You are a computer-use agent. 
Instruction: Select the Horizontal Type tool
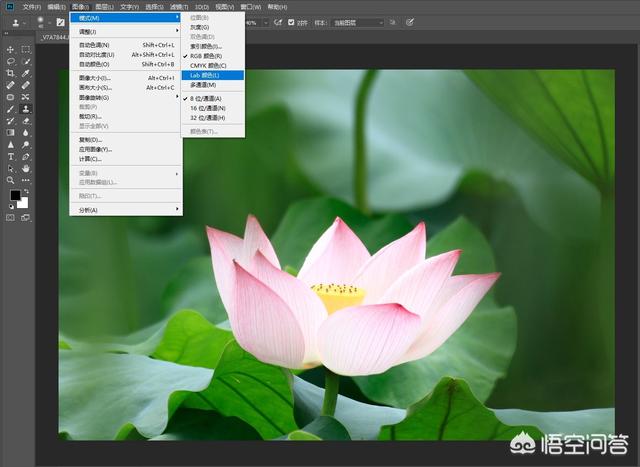tap(10, 156)
